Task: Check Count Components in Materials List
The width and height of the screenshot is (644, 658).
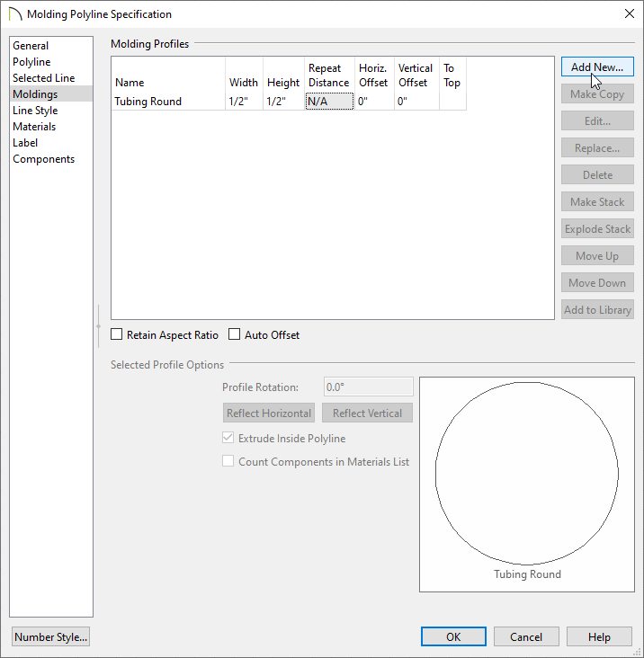Action: click(x=228, y=461)
